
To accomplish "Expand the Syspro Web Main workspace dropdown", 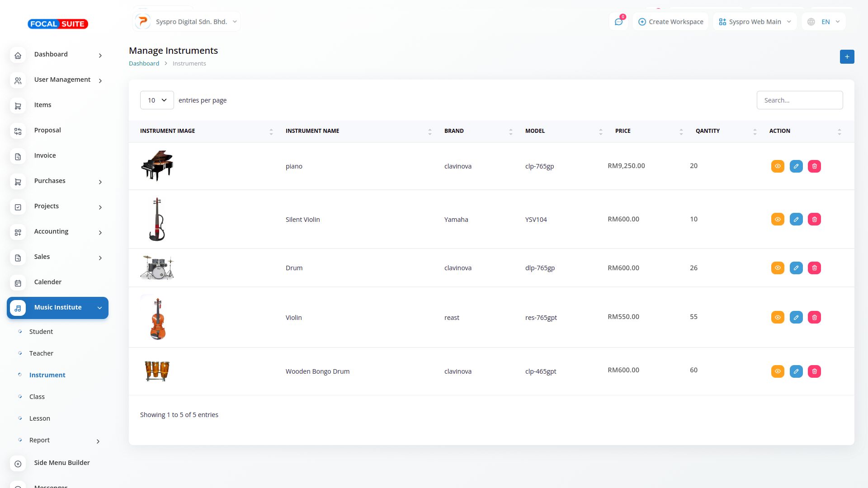I will [755, 22].
